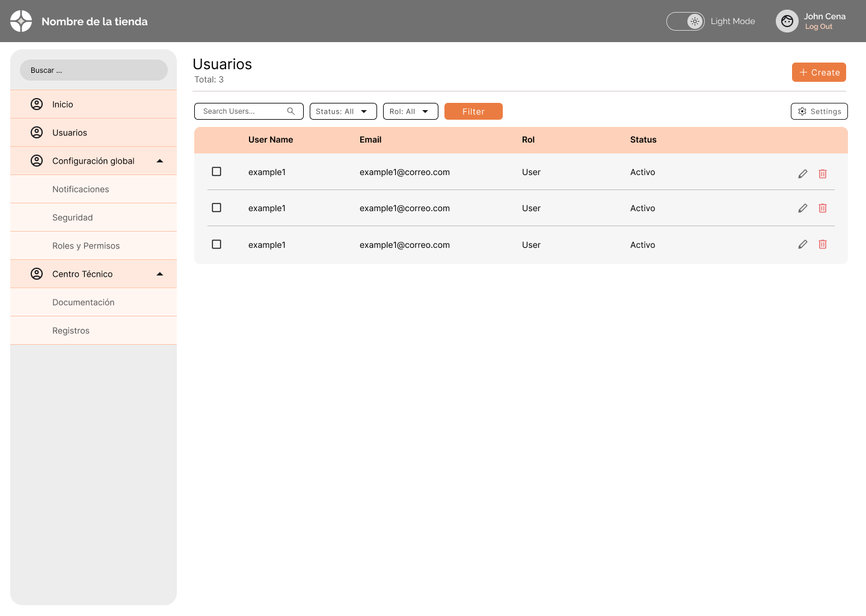The height and width of the screenshot is (616, 866).
Task: Click the delete trash icon in third row
Action: tap(822, 244)
